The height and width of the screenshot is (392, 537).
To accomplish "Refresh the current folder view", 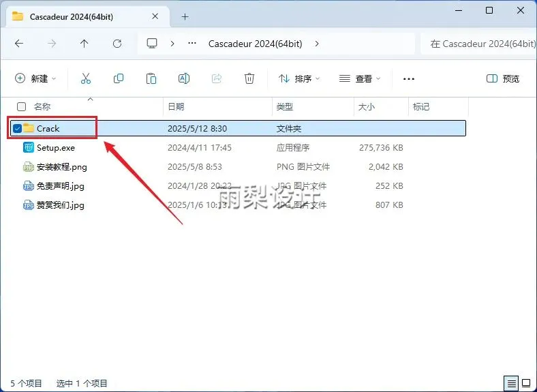I will pos(117,44).
